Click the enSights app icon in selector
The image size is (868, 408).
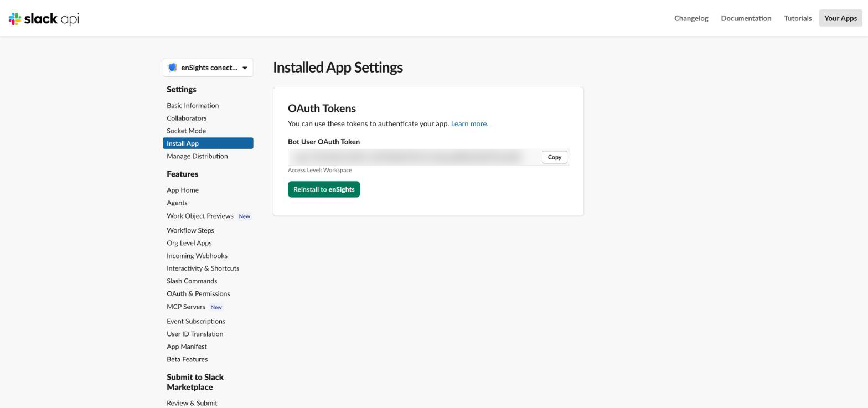pyautogui.click(x=172, y=68)
